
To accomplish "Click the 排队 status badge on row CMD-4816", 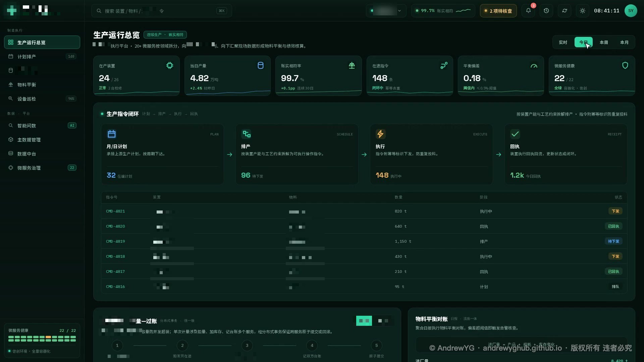I will point(615,286).
